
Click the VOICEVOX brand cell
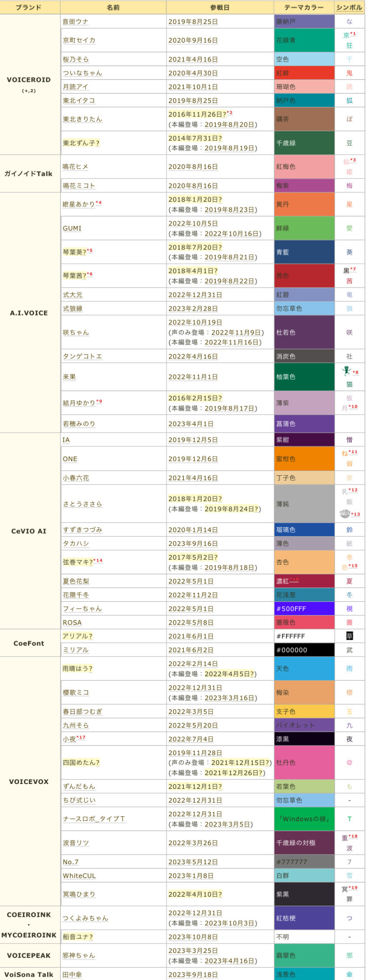[29, 782]
